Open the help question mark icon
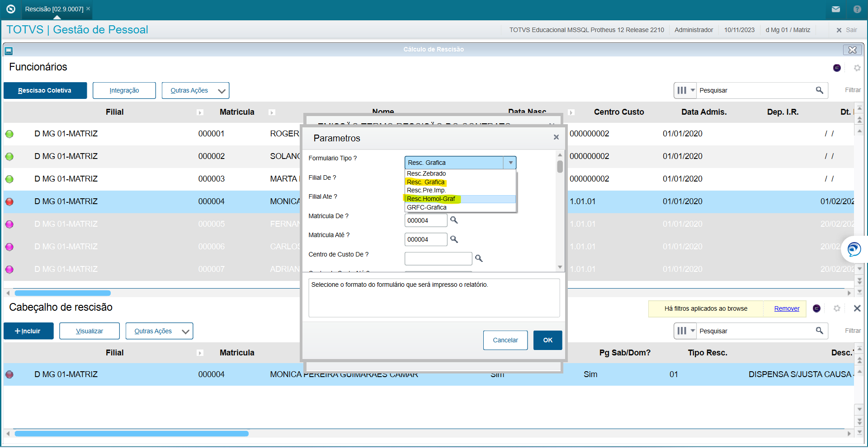Screen dimensions: 868x448 857,9
